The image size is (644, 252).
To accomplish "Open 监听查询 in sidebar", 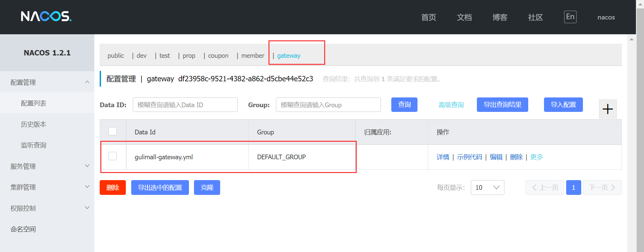I will coord(34,145).
